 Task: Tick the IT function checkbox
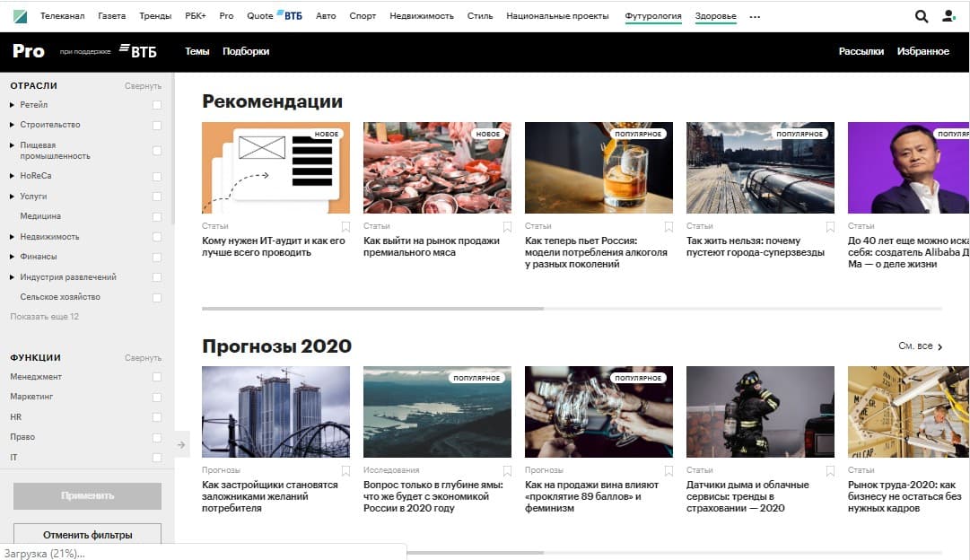(157, 458)
